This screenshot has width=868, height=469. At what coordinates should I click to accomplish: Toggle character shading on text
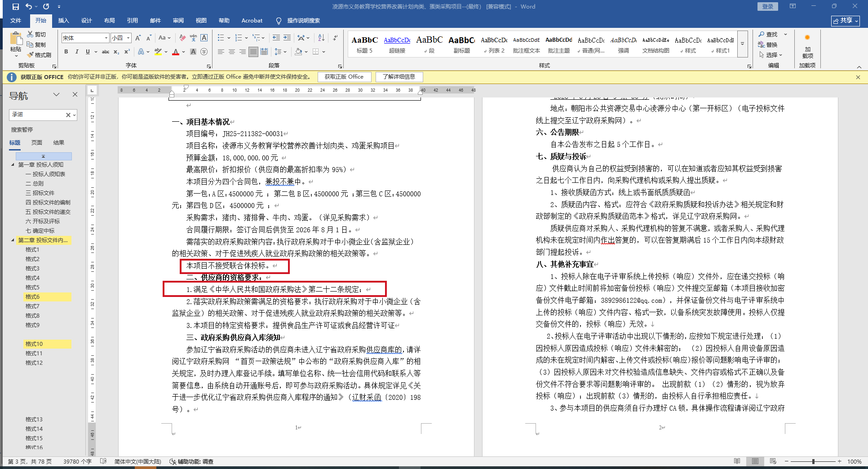193,52
